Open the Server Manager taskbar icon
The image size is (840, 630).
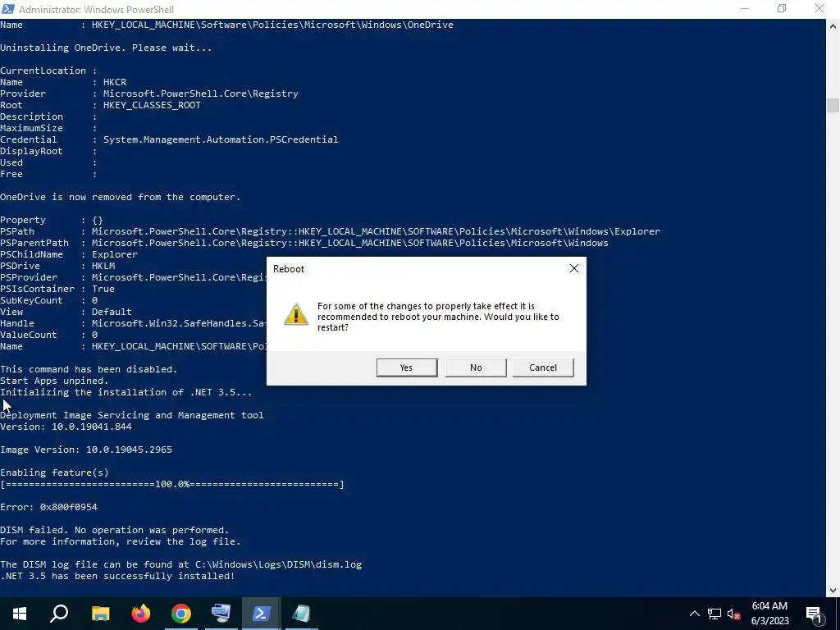click(221, 614)
